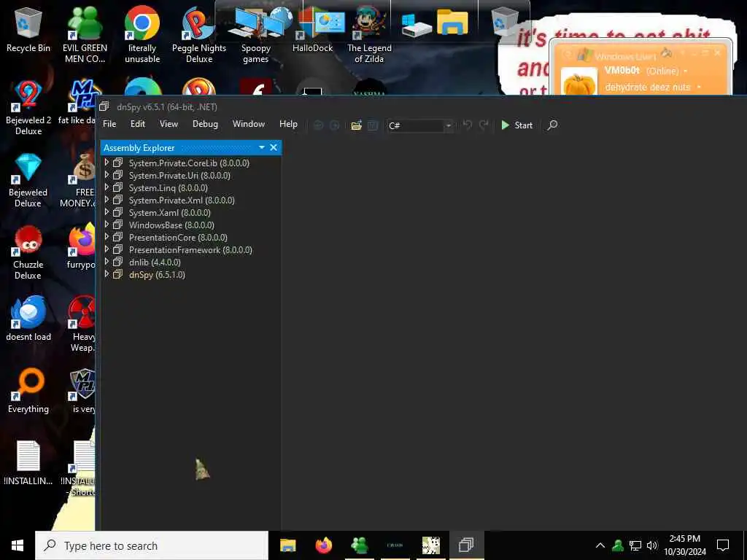Open the Edit menu
Screen dimensions: 747x560
pyautogui.click(x=138, y=124)
